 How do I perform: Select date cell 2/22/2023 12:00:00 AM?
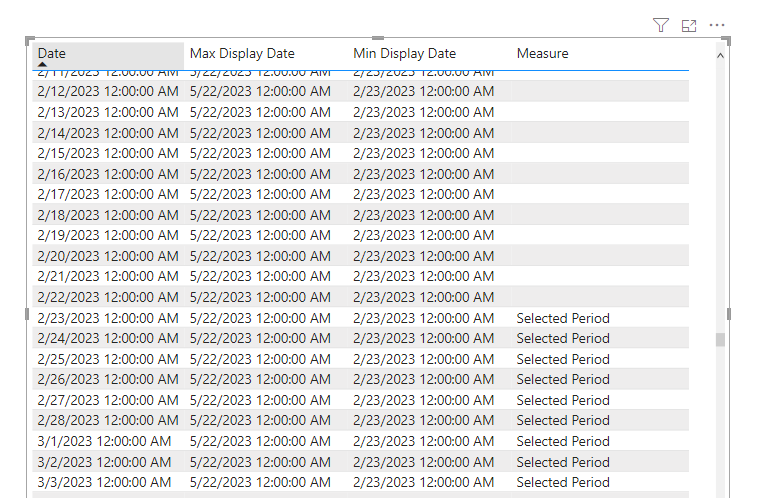tap(108, 297)
